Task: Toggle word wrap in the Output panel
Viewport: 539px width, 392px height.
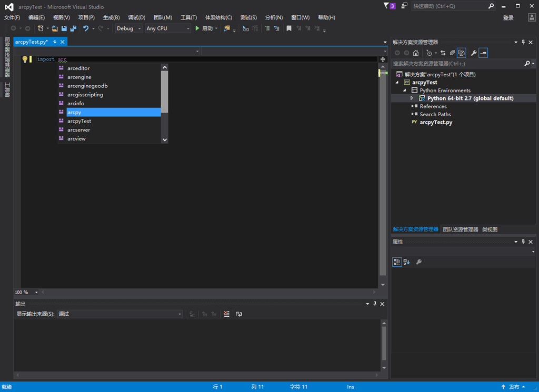Action: coord(239,314)
